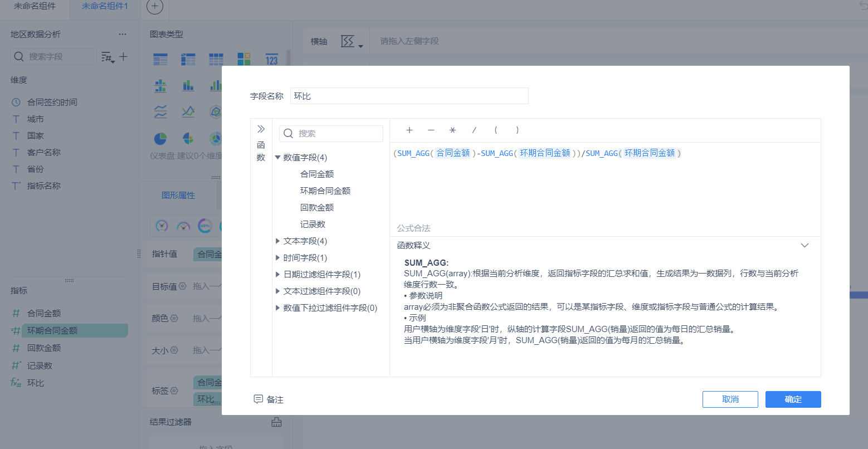Choose the partitioned line chart type icon
This screenshot has height=449, width=868.
pos(160,111)
